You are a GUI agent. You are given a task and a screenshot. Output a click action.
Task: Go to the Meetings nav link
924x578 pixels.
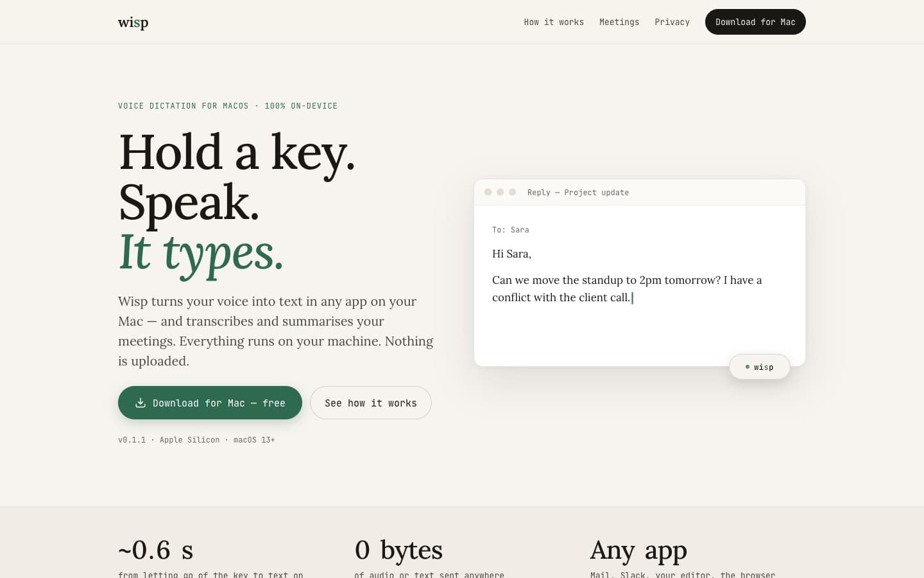[619, 22]
